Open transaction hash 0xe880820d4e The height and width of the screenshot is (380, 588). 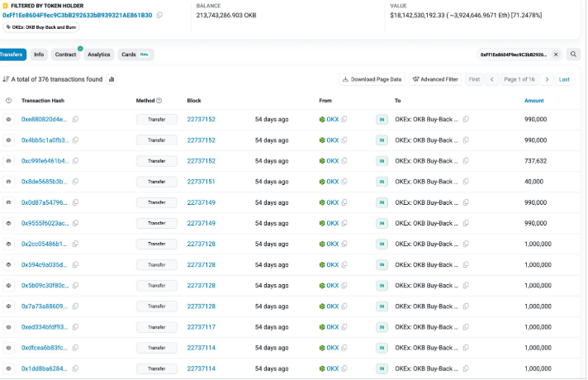point(45,119)
